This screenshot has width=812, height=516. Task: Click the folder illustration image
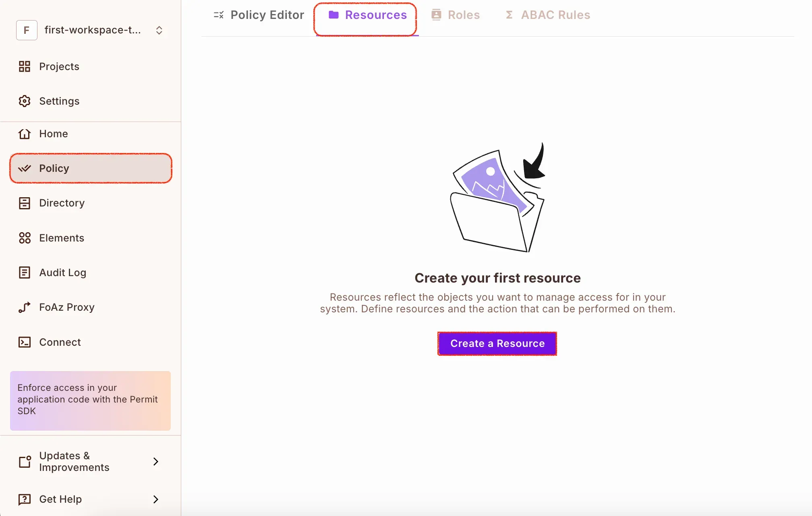(x=497, y=198)
